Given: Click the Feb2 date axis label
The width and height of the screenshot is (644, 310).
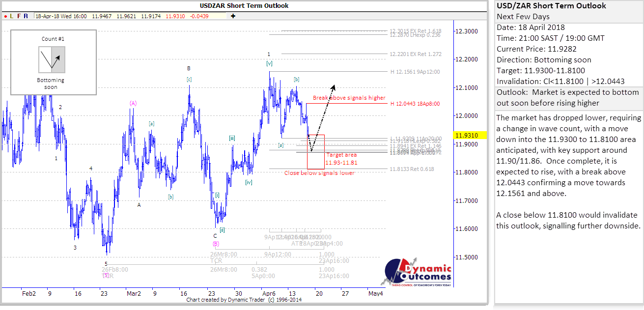Looking at the screenshot, I should 29,293.
